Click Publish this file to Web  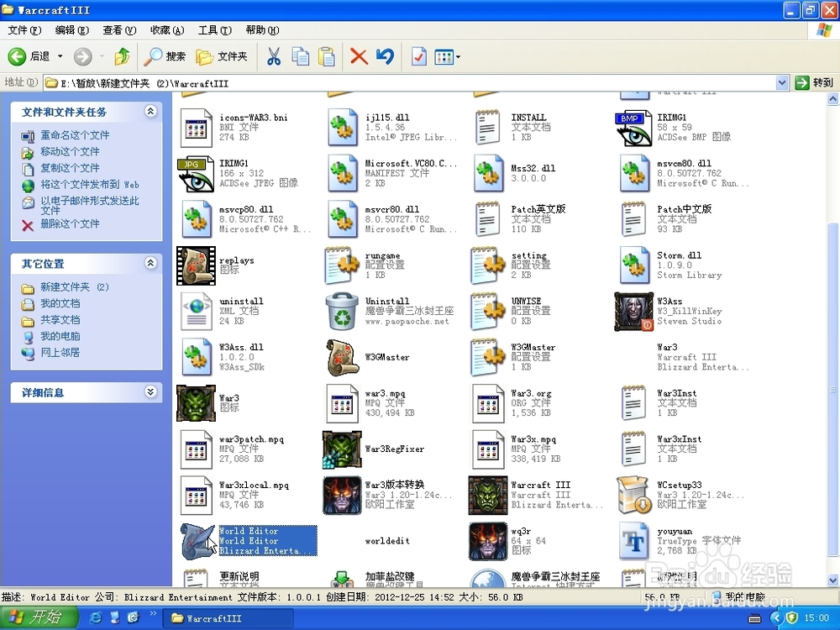point(90,185)
